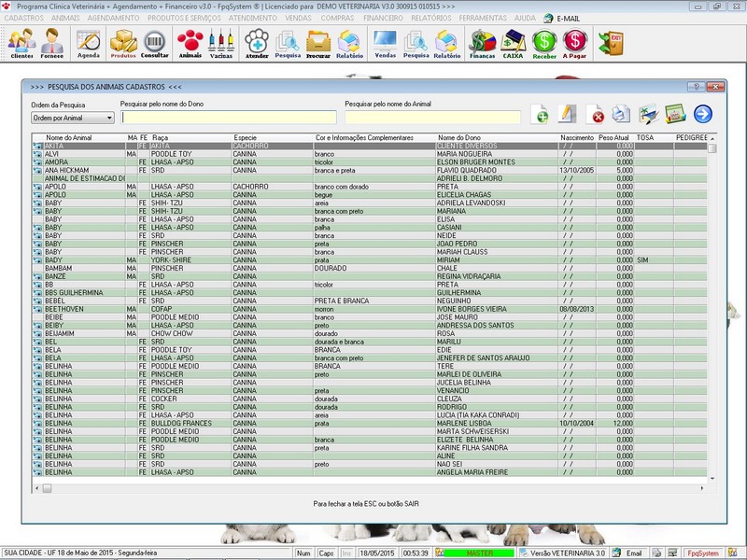Open the ANIMAIS menu
Image resolution: width=747 pixels, height=560 pixels.
65,18
